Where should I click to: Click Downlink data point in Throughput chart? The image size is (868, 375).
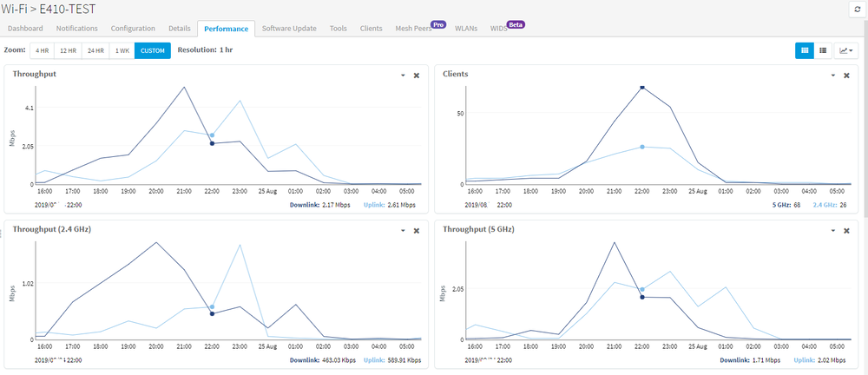[212, 143]
